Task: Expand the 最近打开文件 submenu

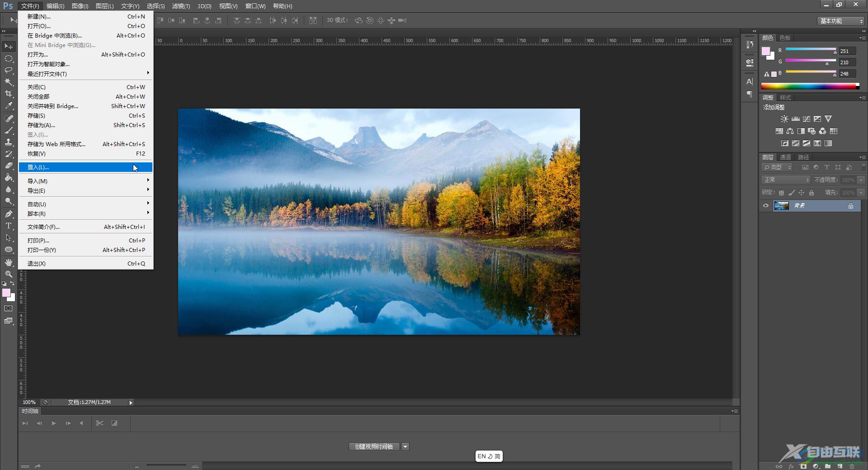Action: tap(86, 74)
